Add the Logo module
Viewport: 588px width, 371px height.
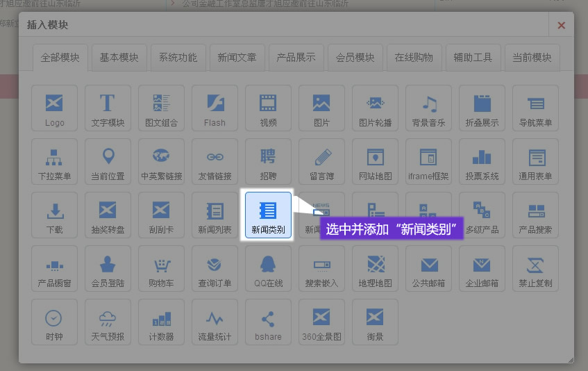54,108
